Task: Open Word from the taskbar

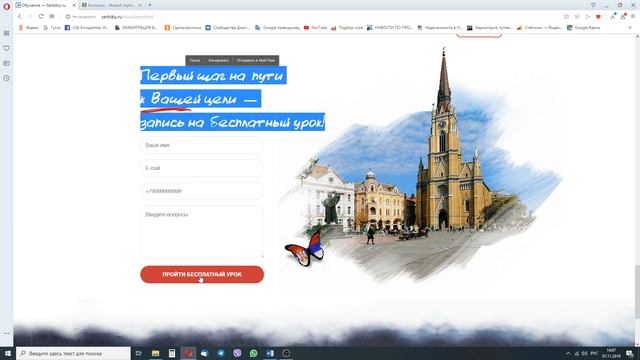Action: (x=270, y=353)
